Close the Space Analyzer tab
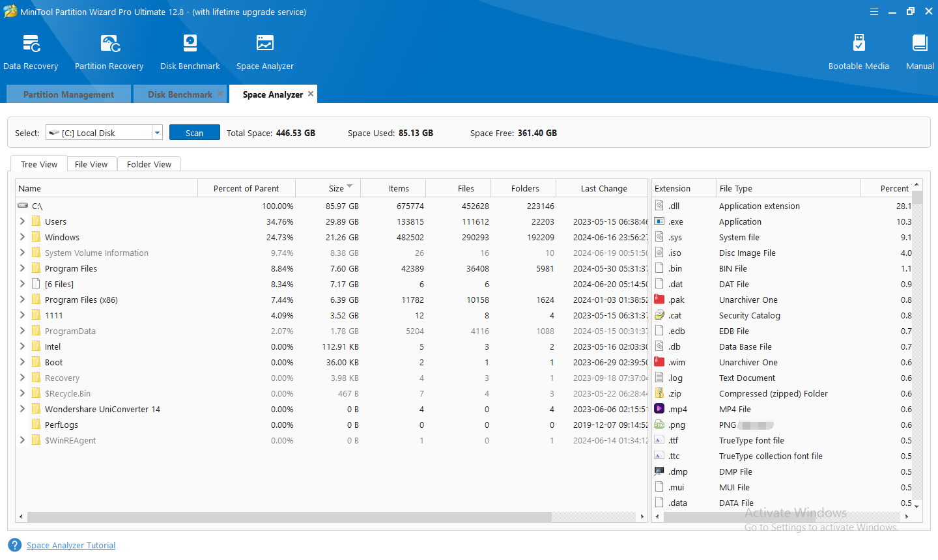 311,94
